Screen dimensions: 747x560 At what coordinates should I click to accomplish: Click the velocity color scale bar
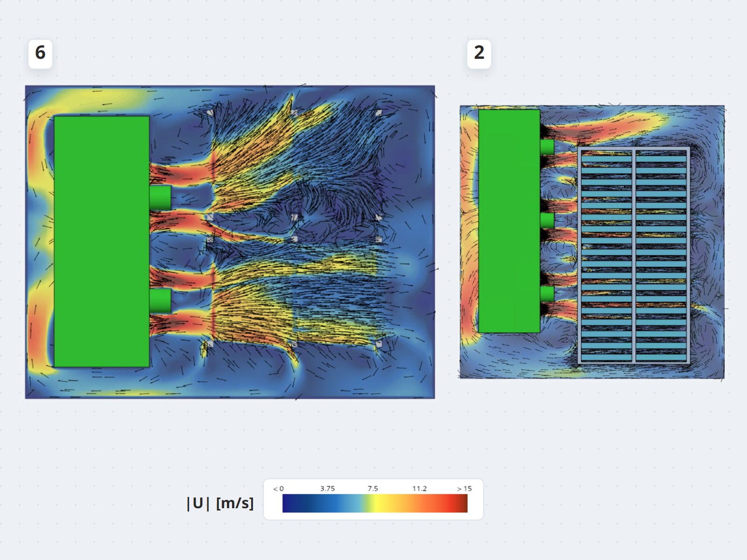click(x=375, y=504)
